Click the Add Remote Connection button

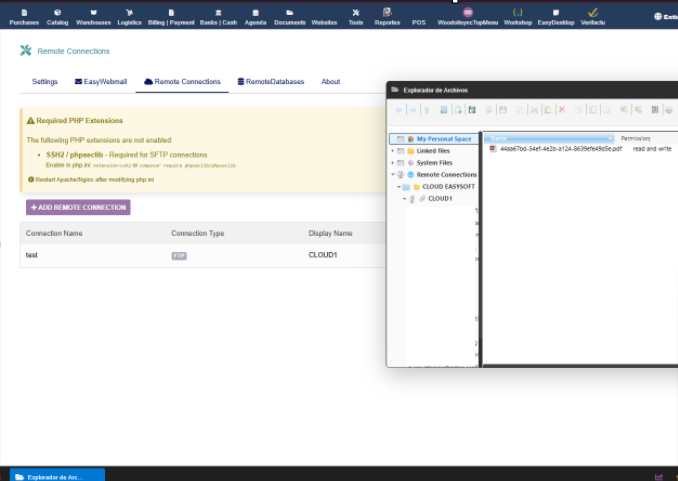[78, 207]
